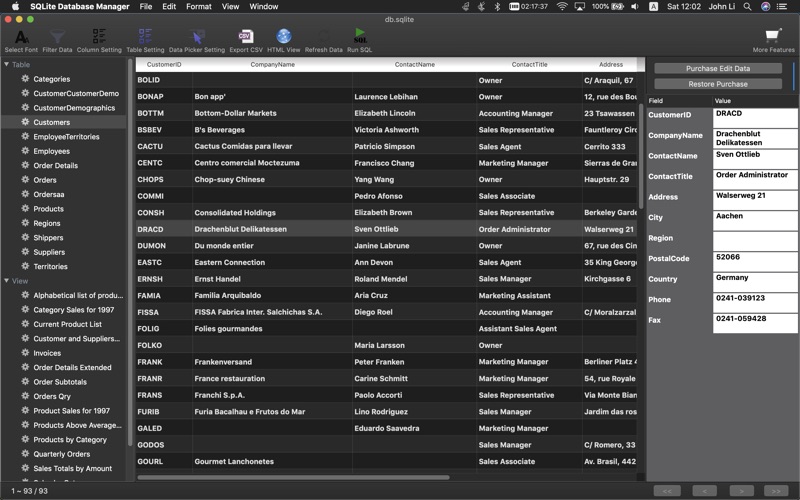The image size is (800, 500).
Task: Click gear icon next to Employees table
Action: pyautogui.click(x=25, y=151)
